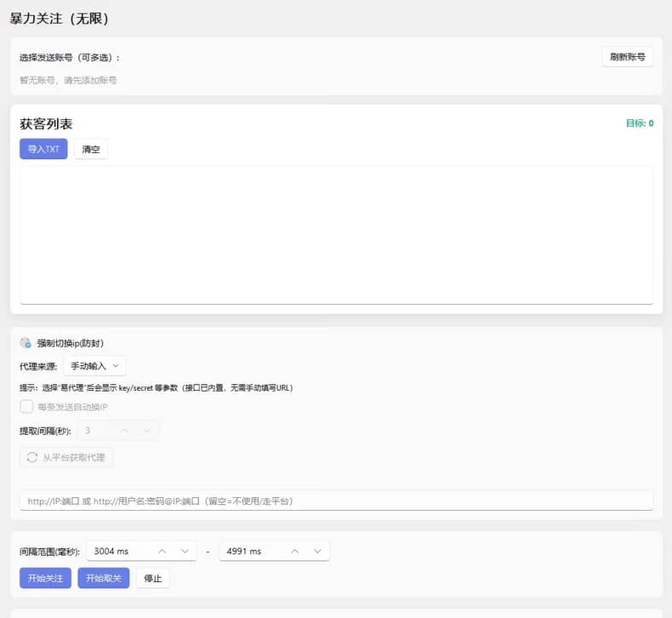Image resolution: width=672 pixels, height=618 pixels.
Task: Click the 间隔范围(毫秒) label
Action: coord(49,552)
